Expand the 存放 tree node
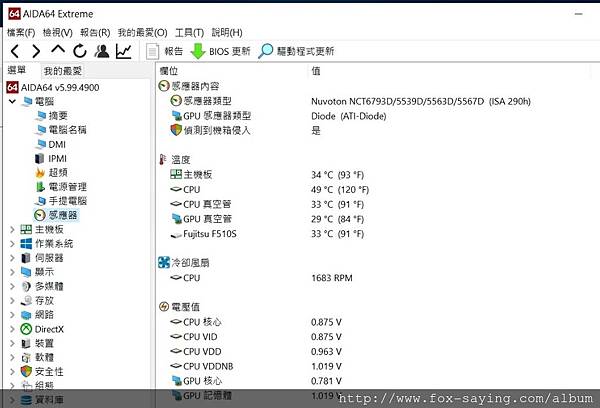The height and width of the screenshot is (408, 600). (12, 301)
